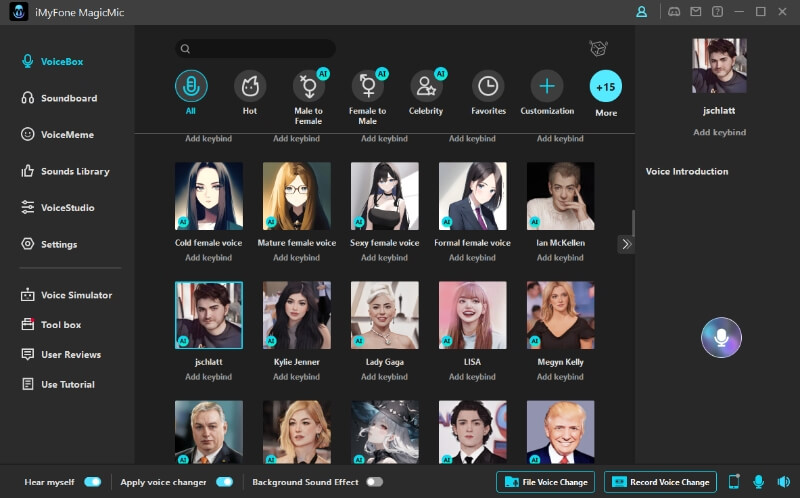Select the Celebrity category icon
Viewport: 800px width, 498px height.
[427, 86]
